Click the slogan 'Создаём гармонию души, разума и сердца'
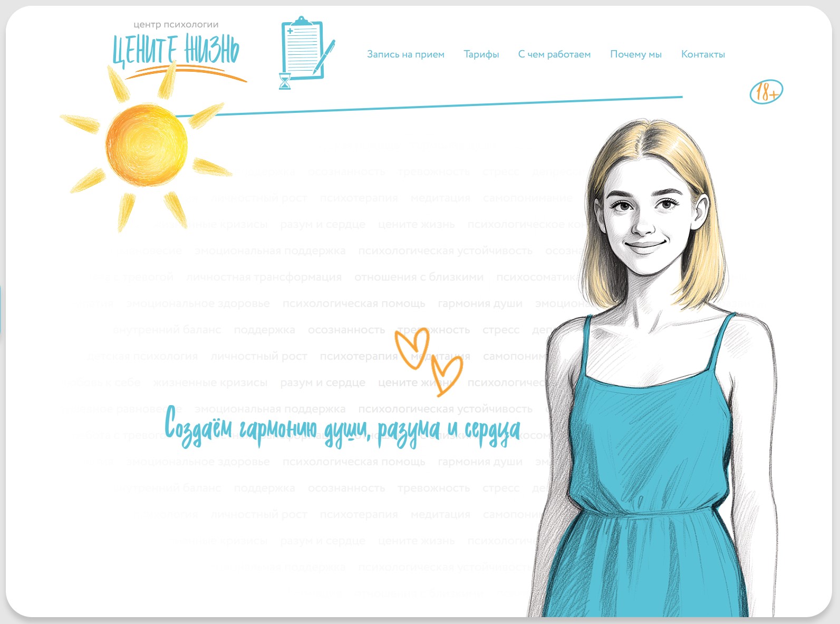This screenshot has height=624, width=840. (x=343, y=427)
